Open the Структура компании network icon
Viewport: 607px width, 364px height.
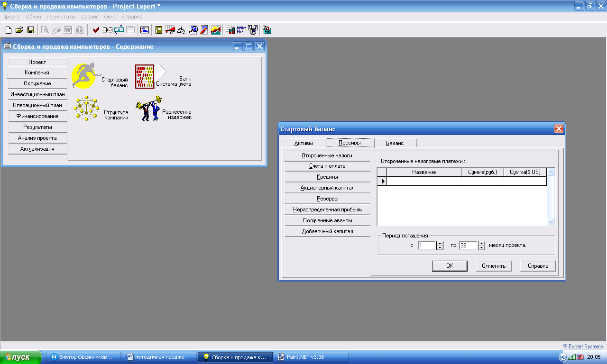(x=86, y=109)
